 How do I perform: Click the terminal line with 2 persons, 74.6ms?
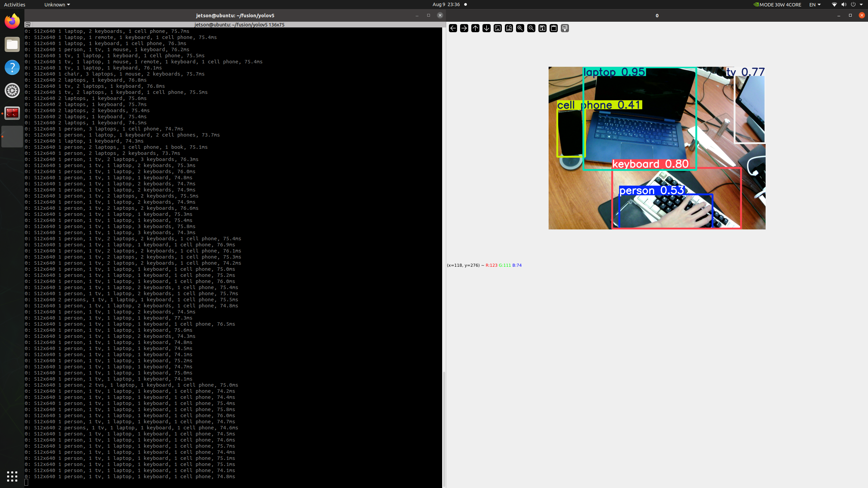[x=132, y=428]
